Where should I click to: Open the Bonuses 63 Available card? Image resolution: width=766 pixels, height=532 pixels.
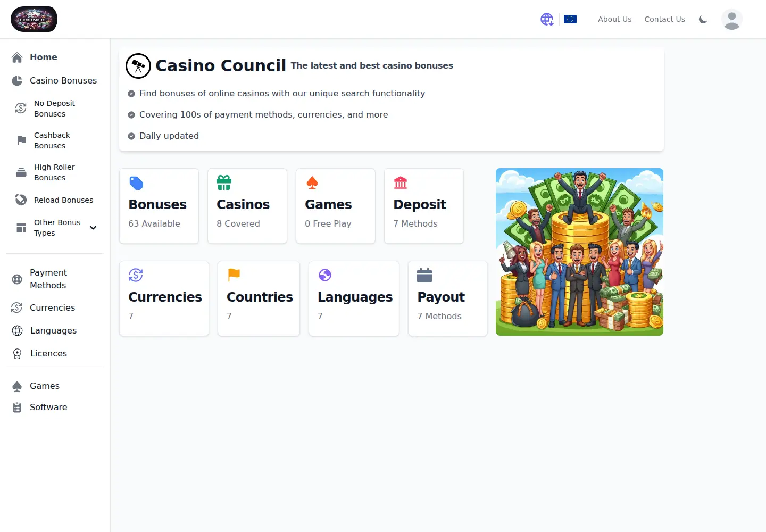point(159,206)
